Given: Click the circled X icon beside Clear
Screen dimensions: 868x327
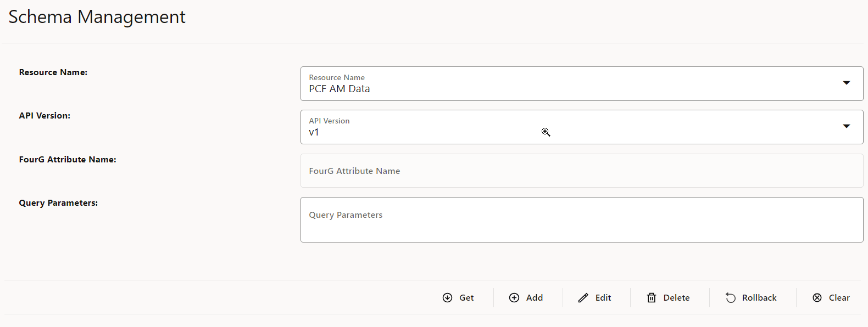Looking at the screenshot, I should click(x=817, y=297).
